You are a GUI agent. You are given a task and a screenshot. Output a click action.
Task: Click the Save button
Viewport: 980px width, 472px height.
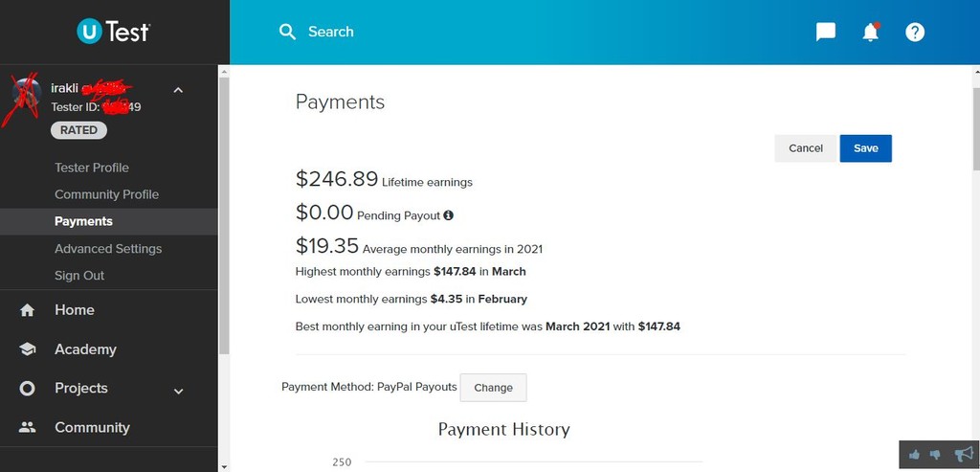pos(865,148)
